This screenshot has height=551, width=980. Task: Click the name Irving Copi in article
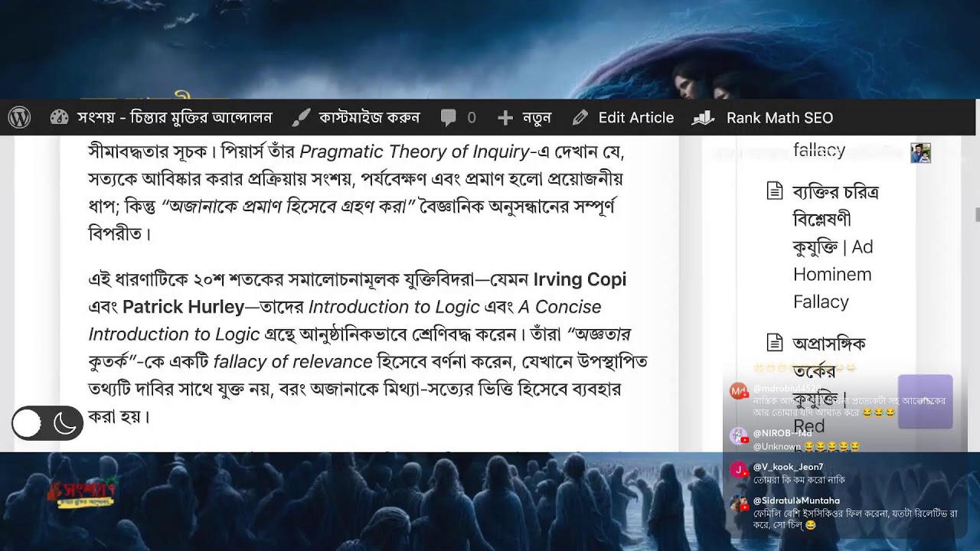point(580,279)
